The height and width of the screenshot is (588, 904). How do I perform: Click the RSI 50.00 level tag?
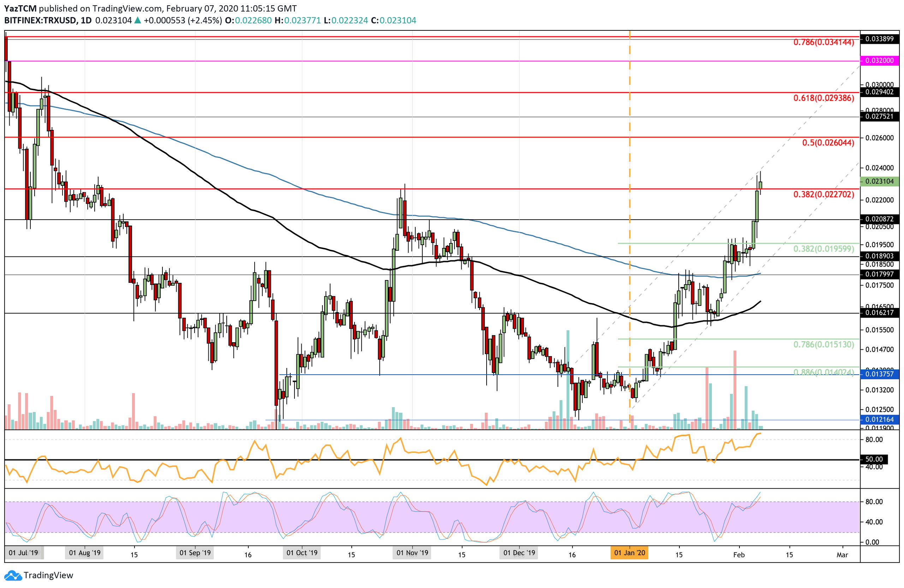874,460
